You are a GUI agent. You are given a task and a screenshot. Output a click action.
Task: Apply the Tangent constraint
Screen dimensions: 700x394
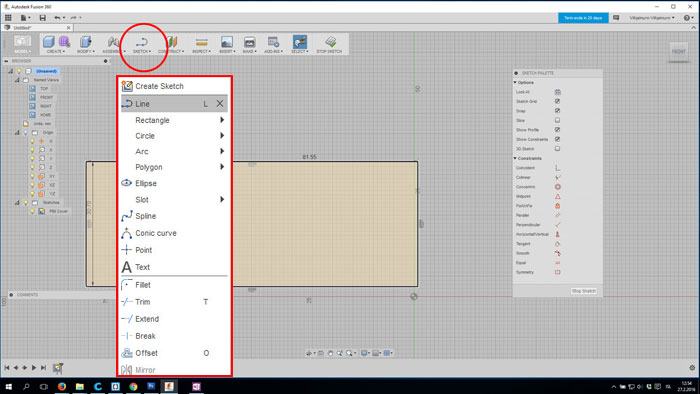click(x=557, y=244)
